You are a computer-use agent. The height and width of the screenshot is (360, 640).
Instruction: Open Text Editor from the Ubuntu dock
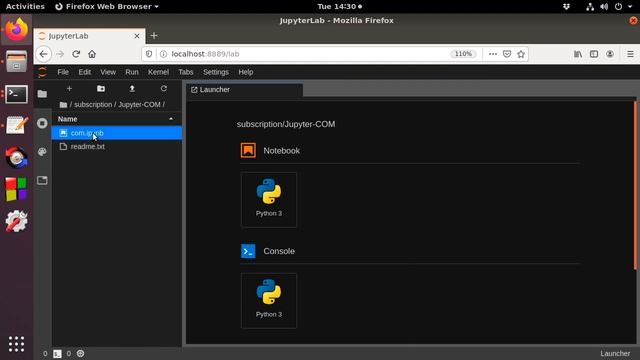point(16,125)
